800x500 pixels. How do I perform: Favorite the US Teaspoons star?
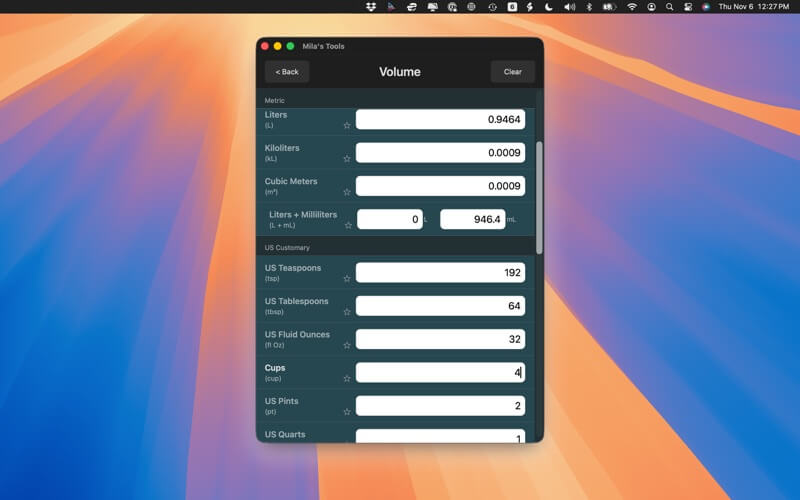point(347,279)
